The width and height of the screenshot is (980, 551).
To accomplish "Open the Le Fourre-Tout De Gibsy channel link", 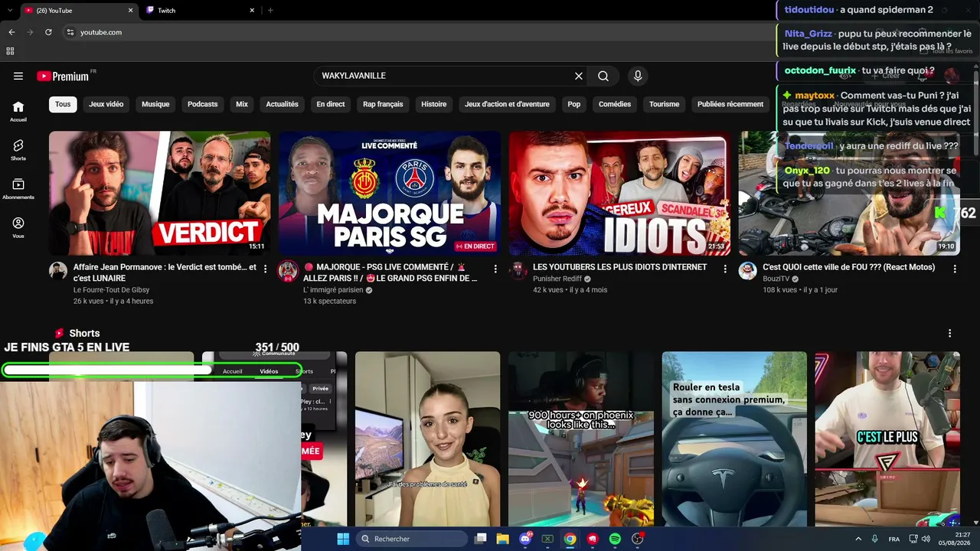I will tap(111, 290).
